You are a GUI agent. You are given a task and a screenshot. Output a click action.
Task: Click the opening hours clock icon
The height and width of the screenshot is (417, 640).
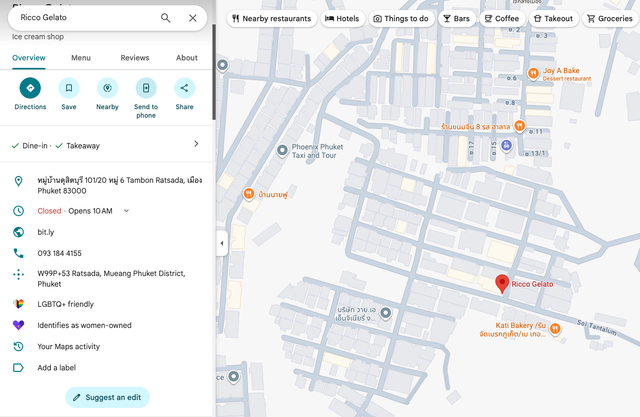click(18, 211)
